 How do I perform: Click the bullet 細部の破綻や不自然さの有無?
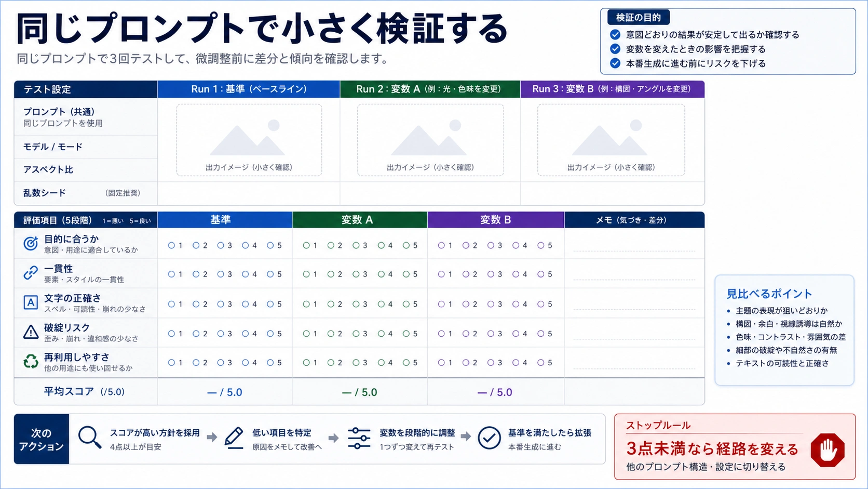[786, 350]
